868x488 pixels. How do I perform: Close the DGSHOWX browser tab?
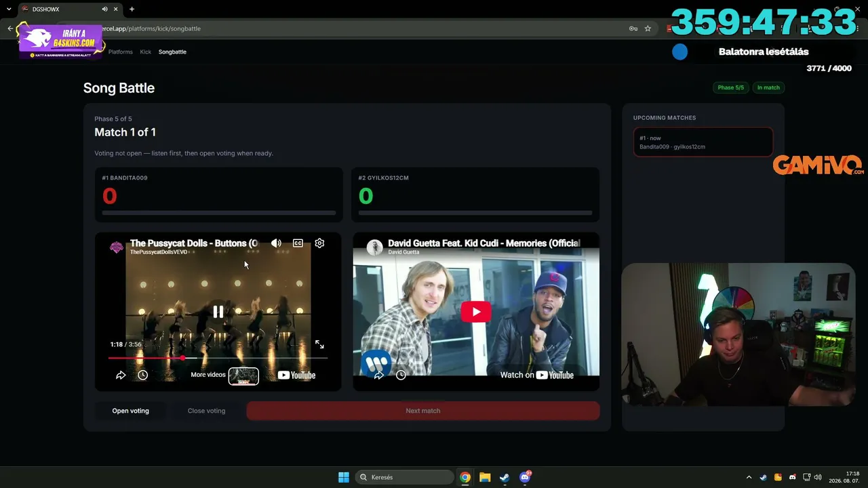pyautogui.click(x=116, y=9)
